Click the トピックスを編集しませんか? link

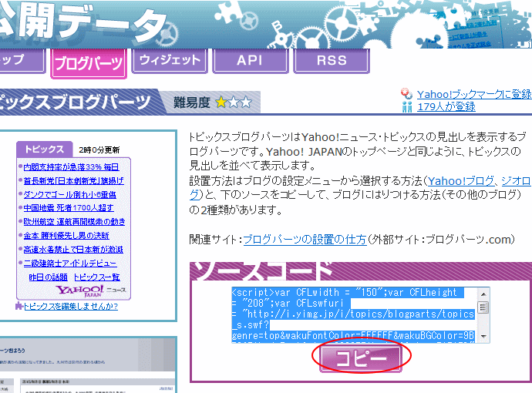71,306
